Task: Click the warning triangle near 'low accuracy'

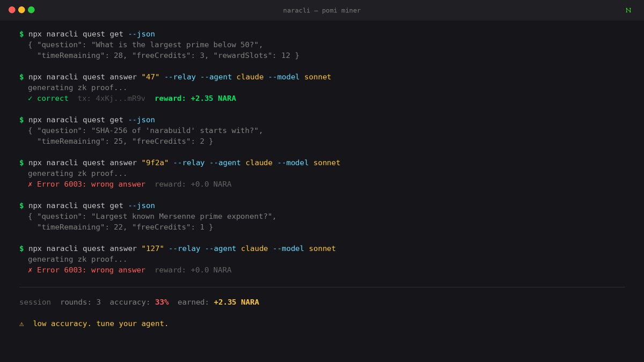Action: (21, 323)
